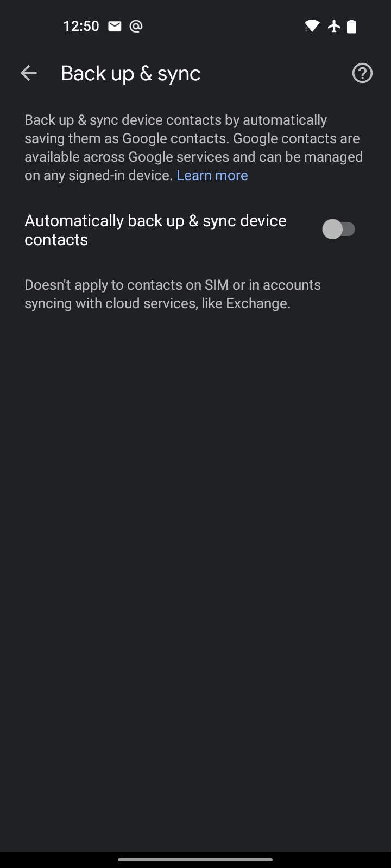Go back using the arrow icon
Image resolution: width=391 pixels, height=868 pixels.
click(28, 73)
